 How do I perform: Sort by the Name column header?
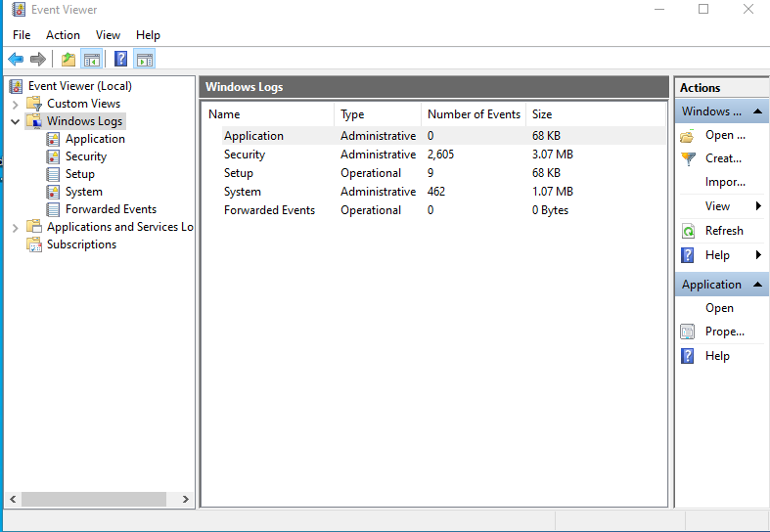tap(269, 114)
